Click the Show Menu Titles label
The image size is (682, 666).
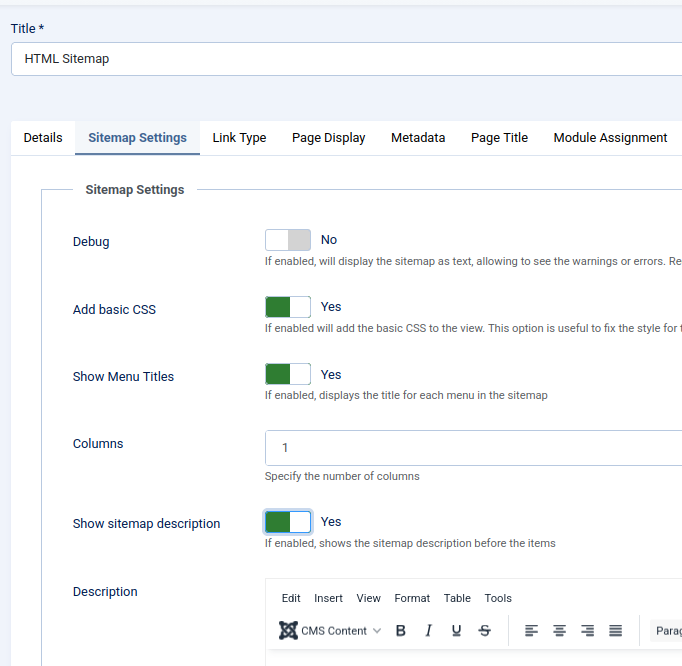pos(123,377)
